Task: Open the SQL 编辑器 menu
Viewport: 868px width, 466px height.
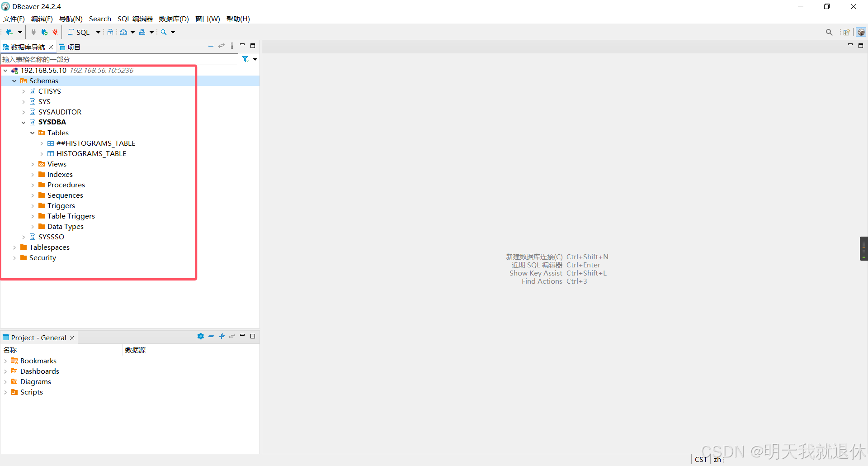Action: [135, 19]
